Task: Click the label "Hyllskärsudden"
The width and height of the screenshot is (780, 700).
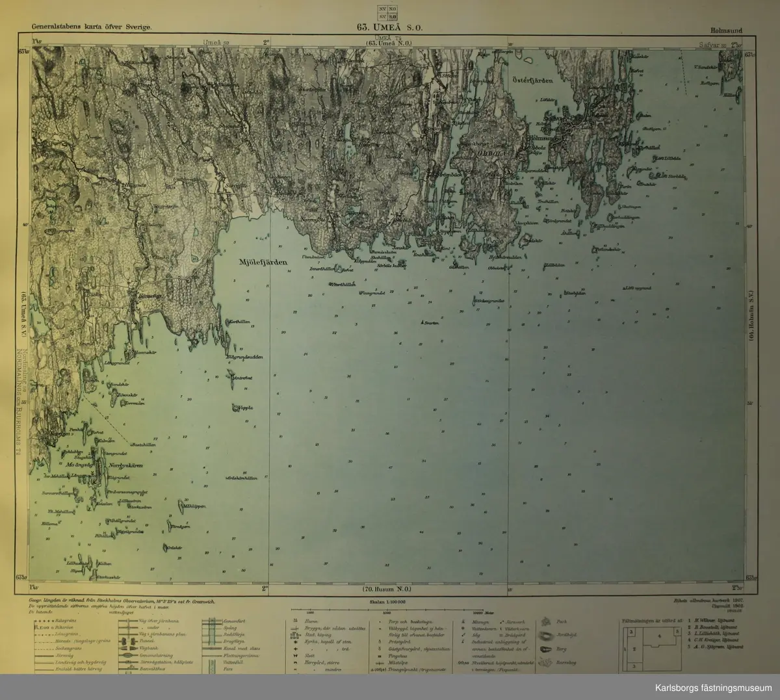Action: (x=504, y=257)
